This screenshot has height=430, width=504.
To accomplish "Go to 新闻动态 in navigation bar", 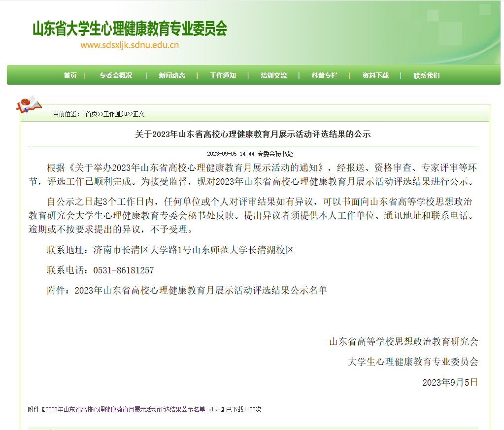I will [x=172, y=75].
